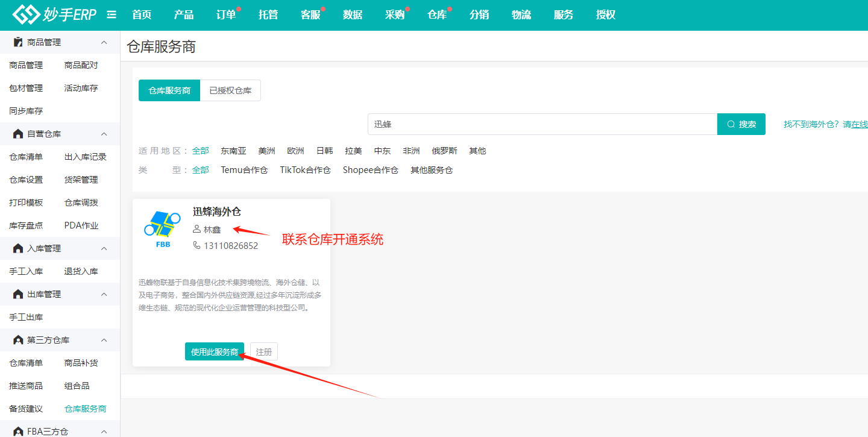This screenshot has width=868, height=437.
Task: Open 同步库存 in sidebar
Action: click(x=26, y=111)
